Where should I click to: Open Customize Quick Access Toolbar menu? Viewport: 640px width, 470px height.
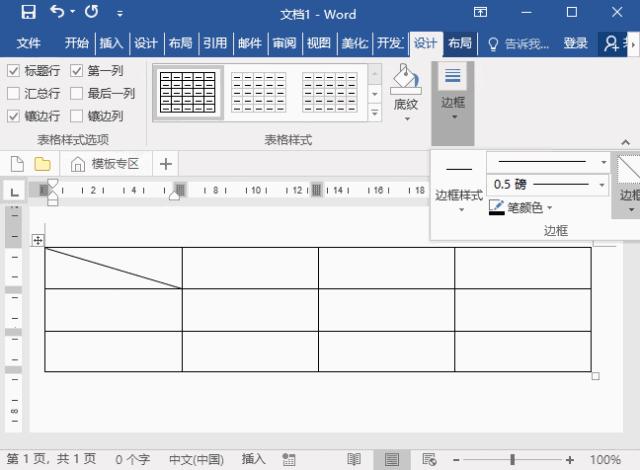click(x=120, y=14)
